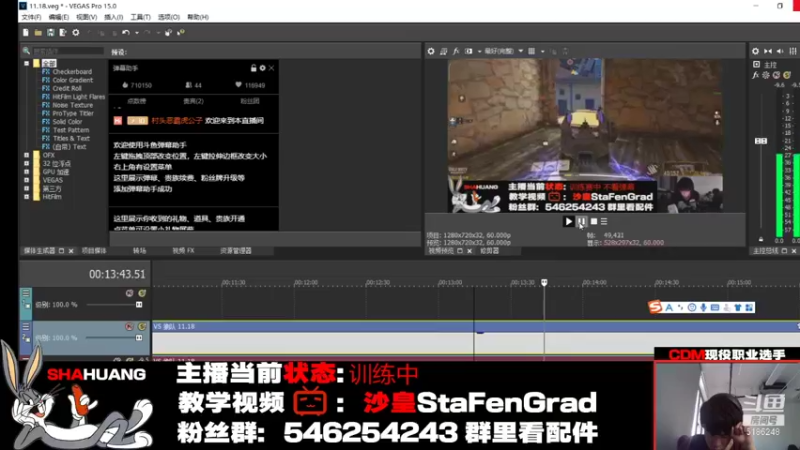Switch to 资源管理器 tab
This screenshot has width=800, height=450.
(236, 251)
